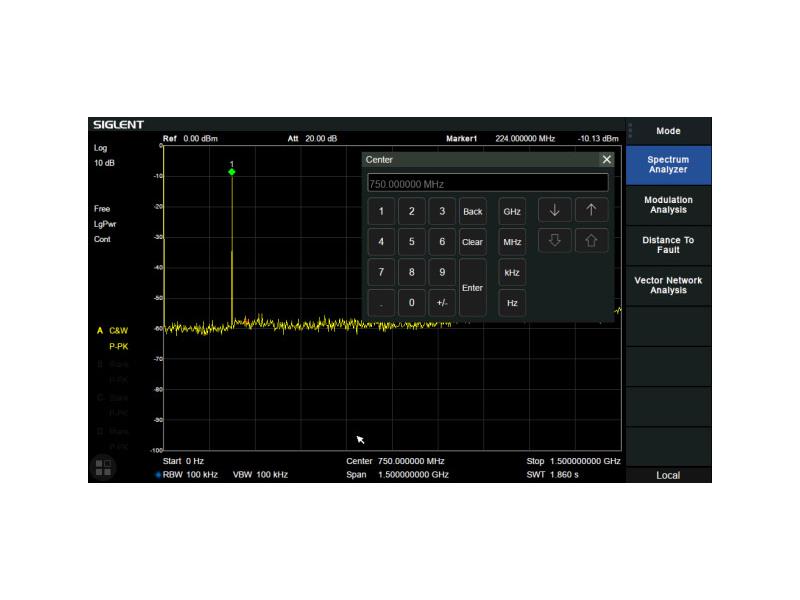Viewport: 800px width, 600px height.
Task: Click the Free trigger label
Action: pos(102,209)
